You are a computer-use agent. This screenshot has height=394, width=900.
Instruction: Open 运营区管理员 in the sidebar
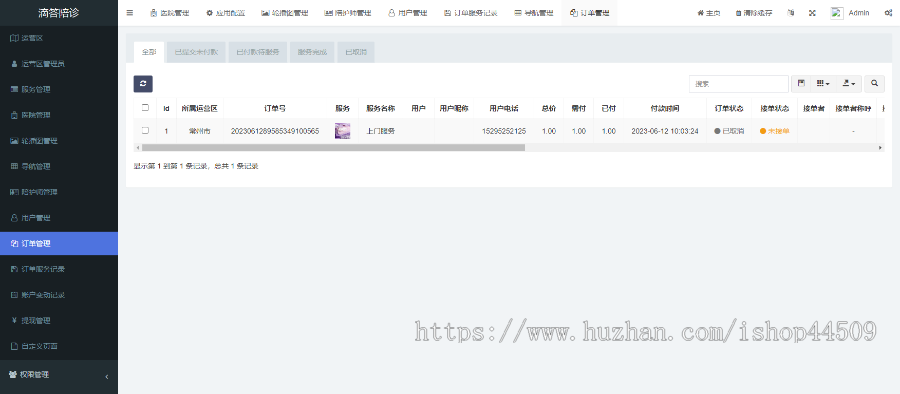coord(59,64)
